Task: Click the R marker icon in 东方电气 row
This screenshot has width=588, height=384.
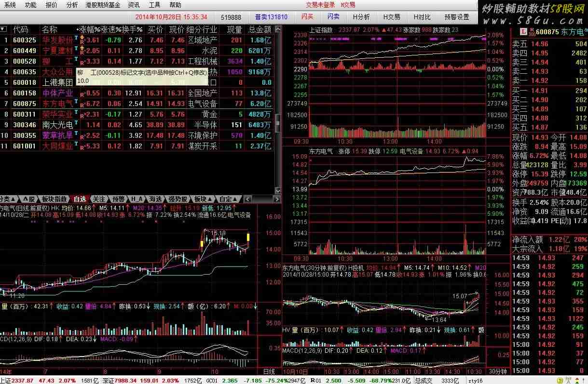Action: point(82,104)
